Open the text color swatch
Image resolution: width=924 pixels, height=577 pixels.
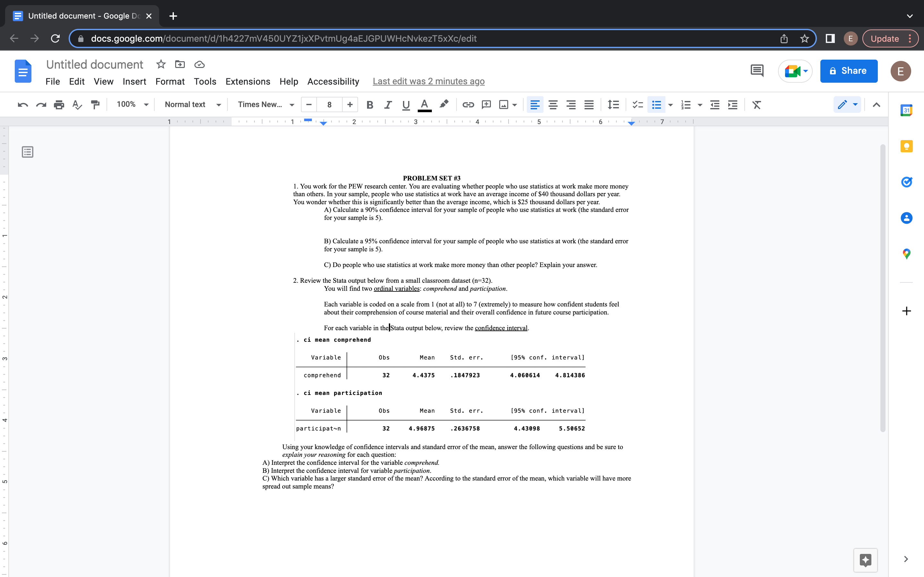coord(424,105)
